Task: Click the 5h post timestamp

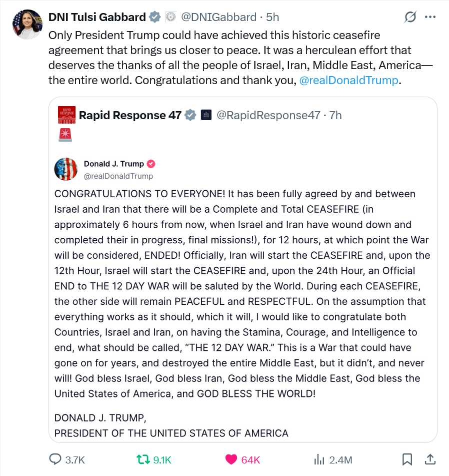Action: [x=272, y=17]
